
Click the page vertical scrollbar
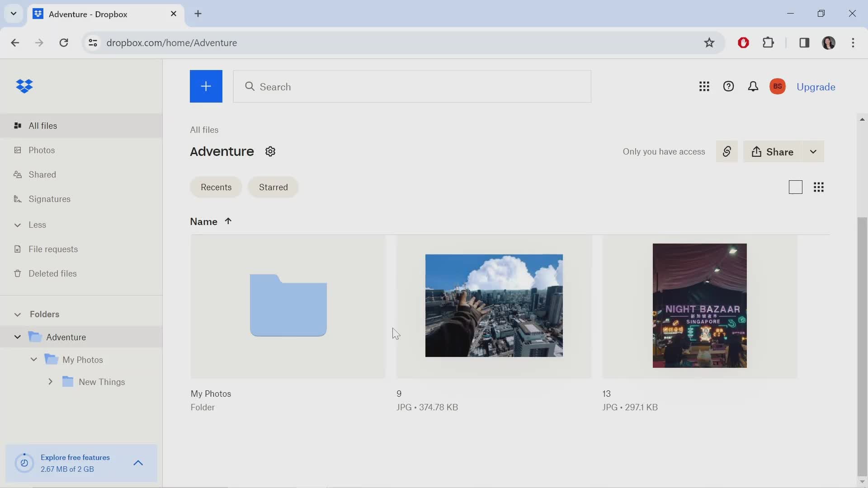pyautogui.click(x=862, y=346)
